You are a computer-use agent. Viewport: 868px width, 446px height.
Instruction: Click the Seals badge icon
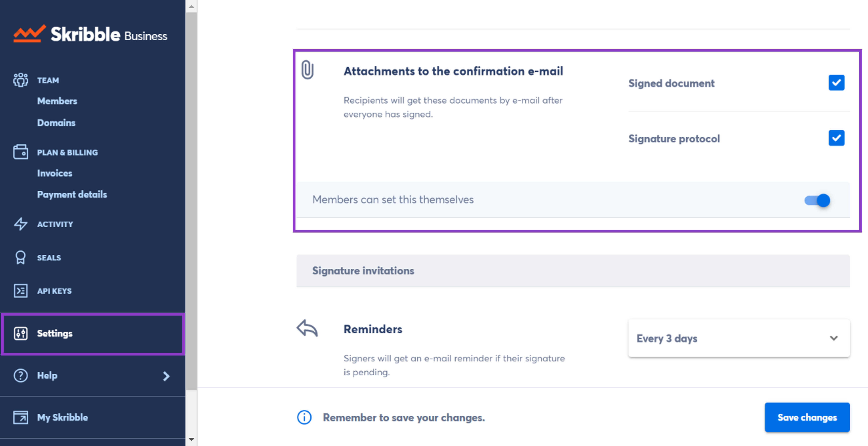coord(20,258)
